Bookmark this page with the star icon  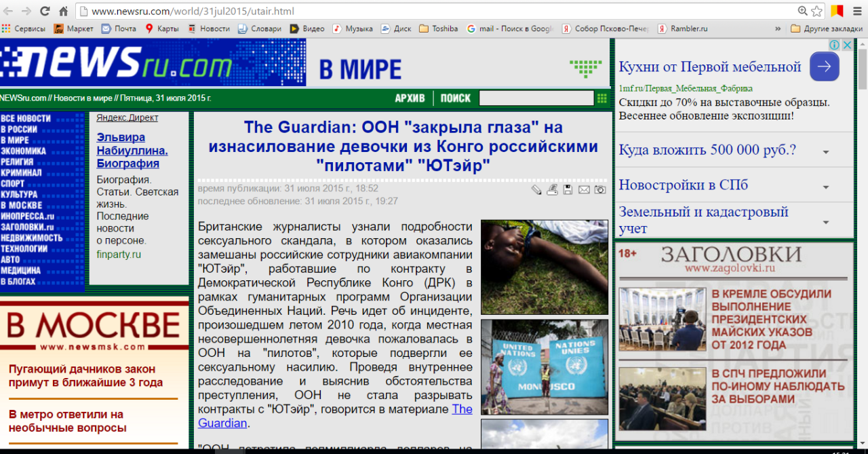817,11
